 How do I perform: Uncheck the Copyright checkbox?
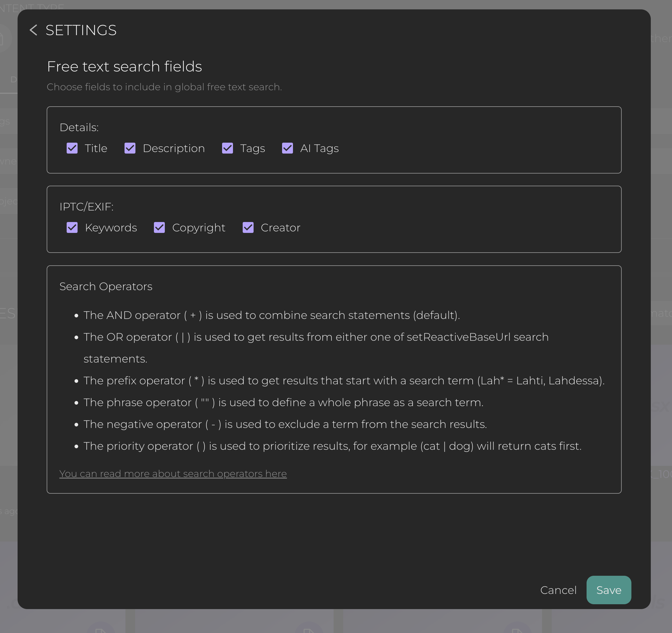click(159, 228)
